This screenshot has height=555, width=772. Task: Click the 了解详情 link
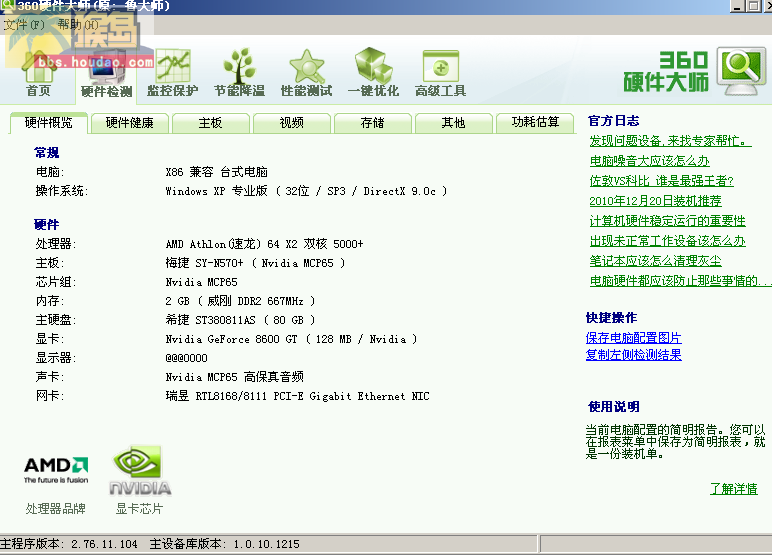pyautogui.click(x=734, y=489)
